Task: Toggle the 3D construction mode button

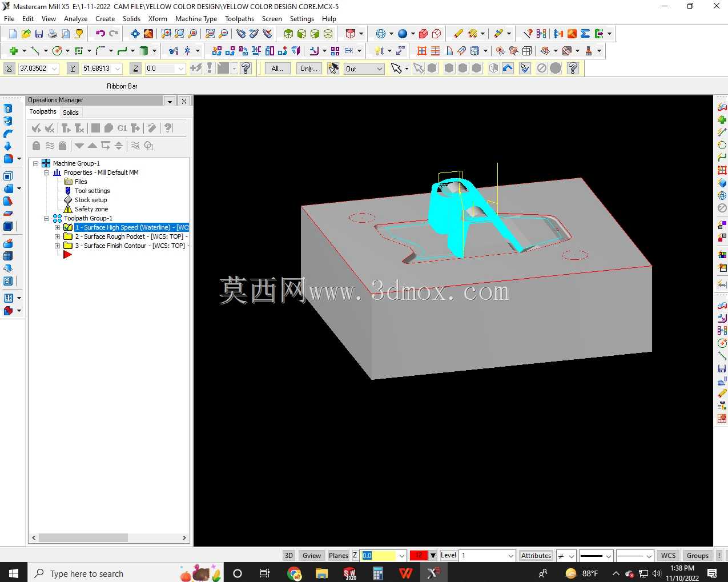Action: tap(289, 555)
